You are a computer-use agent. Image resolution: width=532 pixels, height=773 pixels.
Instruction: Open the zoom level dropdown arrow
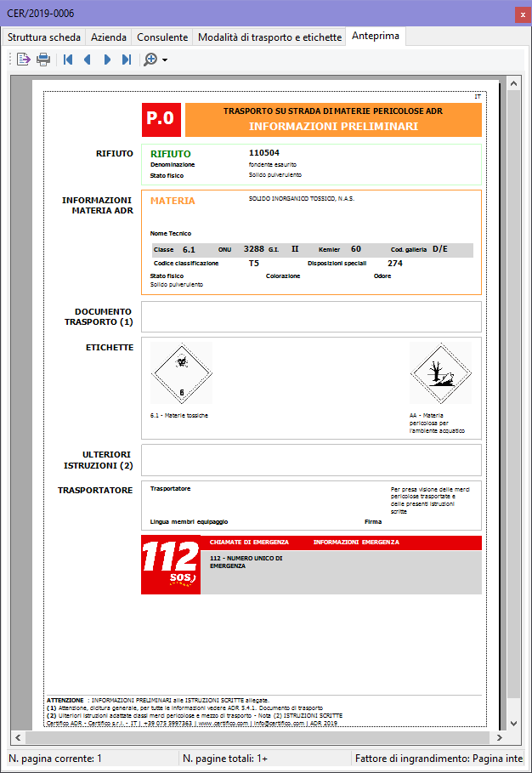(x=165, y=60)
